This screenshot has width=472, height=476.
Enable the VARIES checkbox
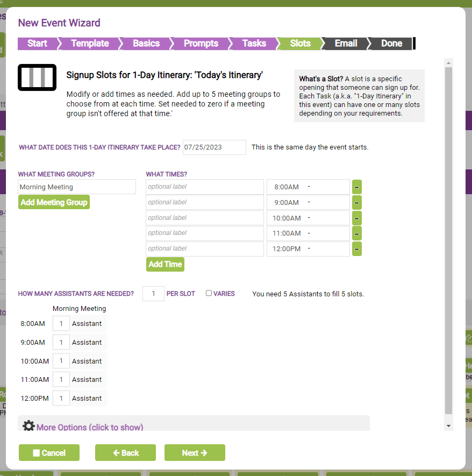[209, 293]
